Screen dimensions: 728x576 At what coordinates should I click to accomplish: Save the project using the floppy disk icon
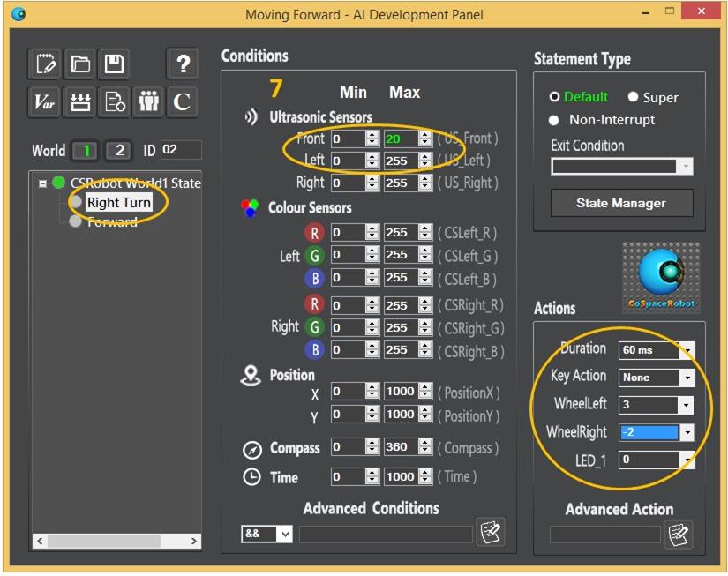point(114,64)
